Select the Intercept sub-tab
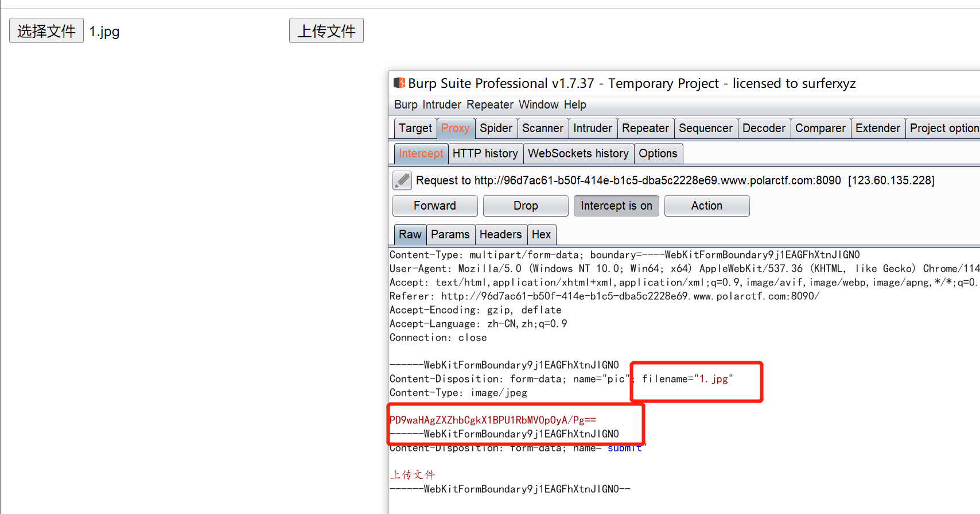Viewport: 980px width, 514px height. coord(421,153)
